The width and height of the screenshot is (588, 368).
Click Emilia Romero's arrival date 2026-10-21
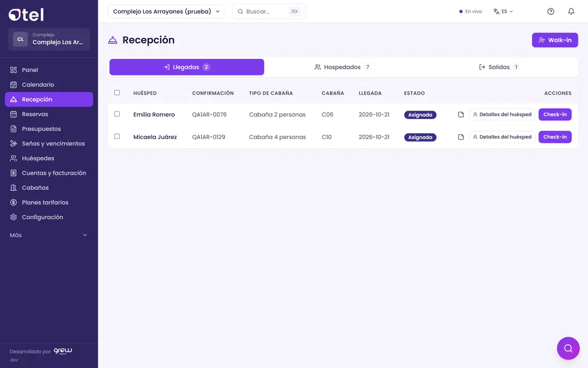(374, 114)
